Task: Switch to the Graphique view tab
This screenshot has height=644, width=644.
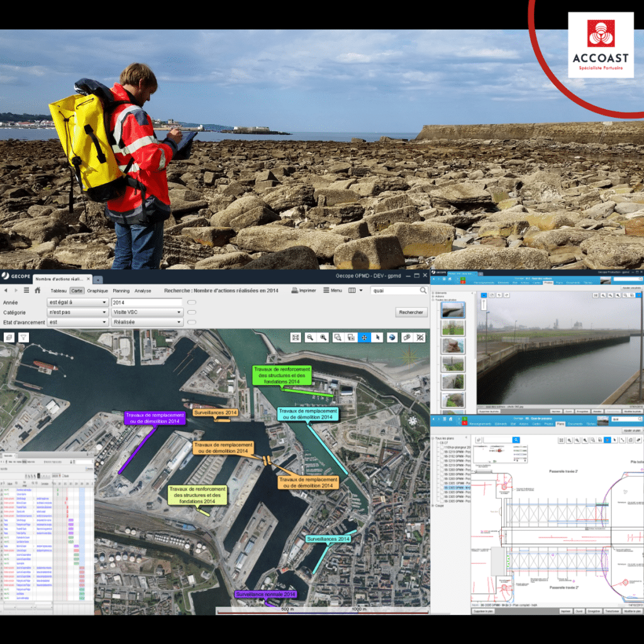Action: pyautogui.click(x=97, y=291)
